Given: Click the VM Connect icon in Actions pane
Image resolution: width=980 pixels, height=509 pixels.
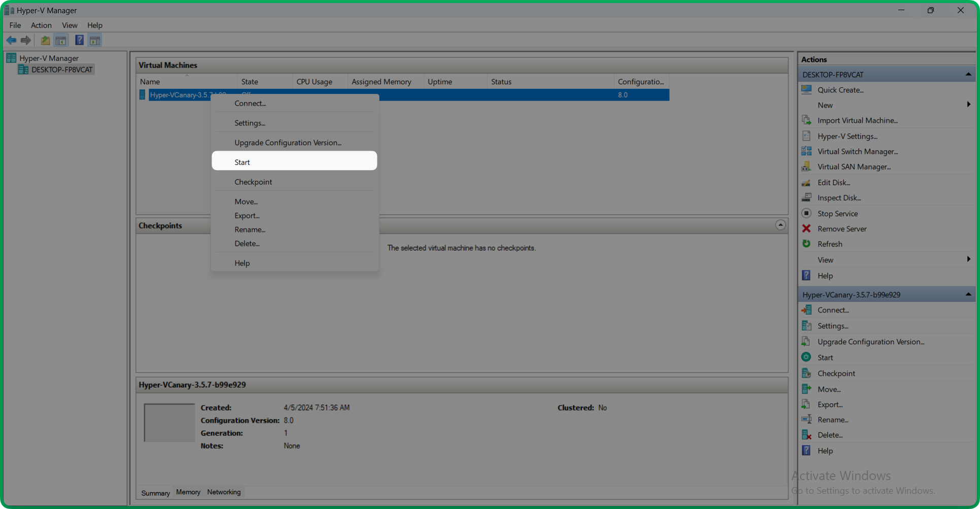Looking at the screenshot, I should click(x=807, y=310).
